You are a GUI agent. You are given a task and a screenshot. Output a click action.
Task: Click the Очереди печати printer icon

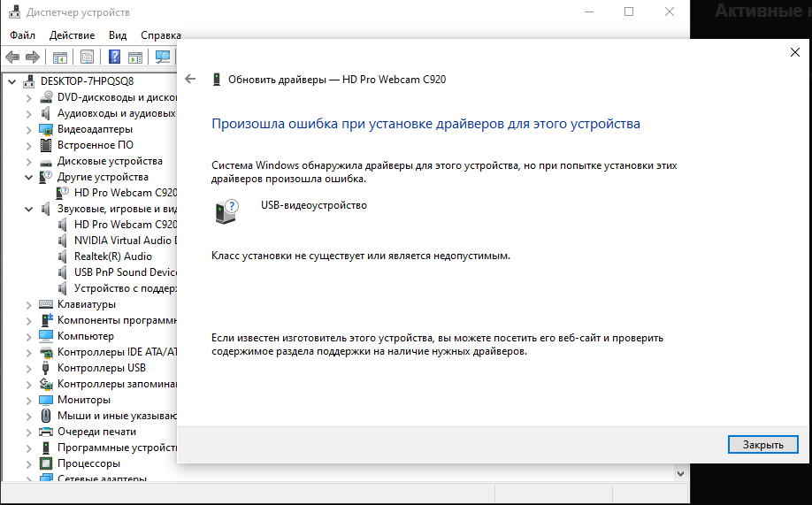pyautogui.click(x=46, y=432)
